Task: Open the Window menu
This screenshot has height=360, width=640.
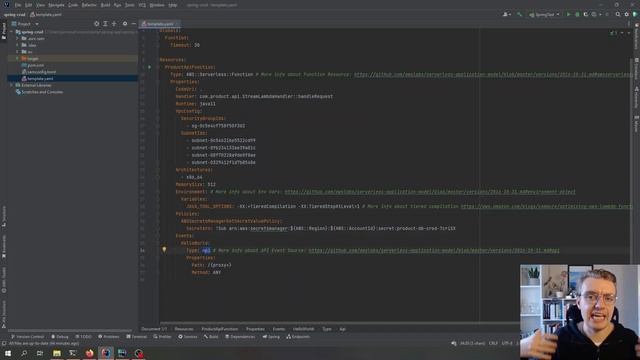Action: [x=157, y=5]
